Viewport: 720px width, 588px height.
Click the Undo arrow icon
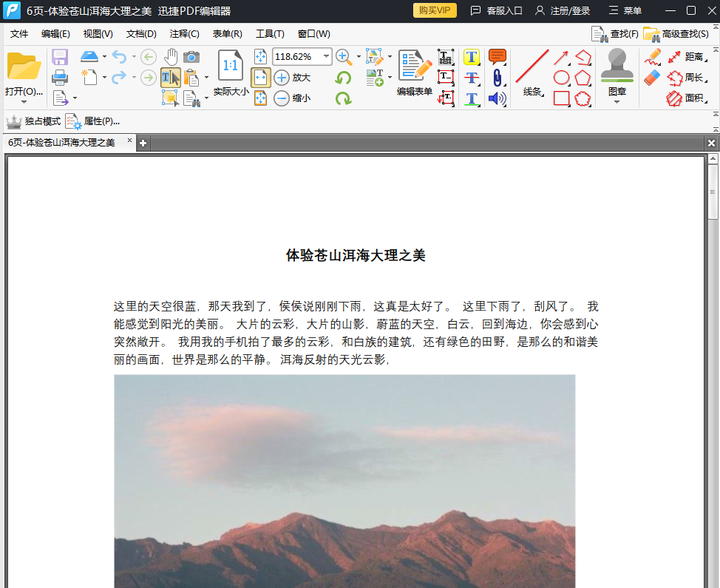click(119, 57)
